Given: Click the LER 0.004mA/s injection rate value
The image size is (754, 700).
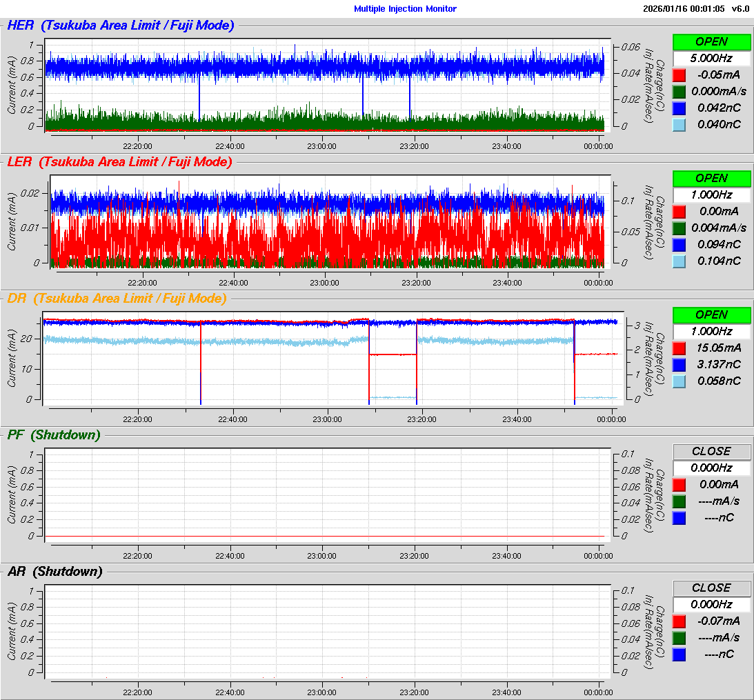Looking at the screenshot, I should click(x=718, y=228).
